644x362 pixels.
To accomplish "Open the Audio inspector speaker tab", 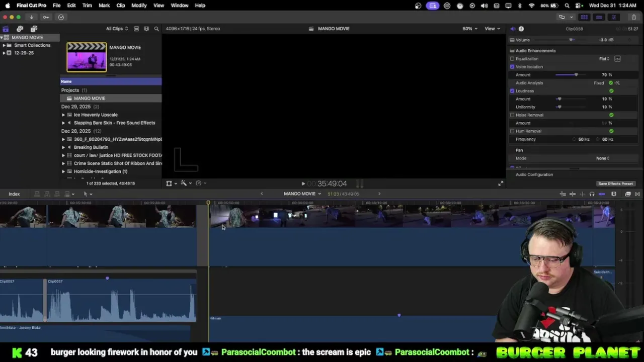I will (x=512, y=29).
